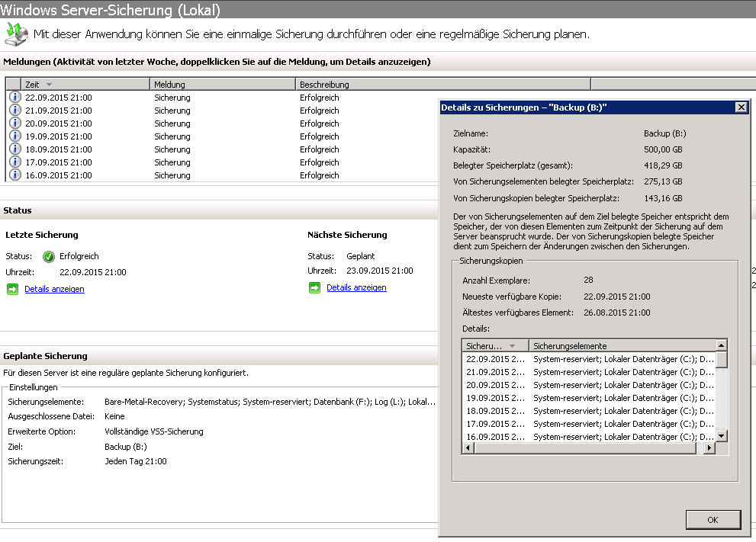The image size is (756, 542).
Task: Select message dated 19.09.2015 21:00 in Meldungen
Action: [x=59, y=136]
